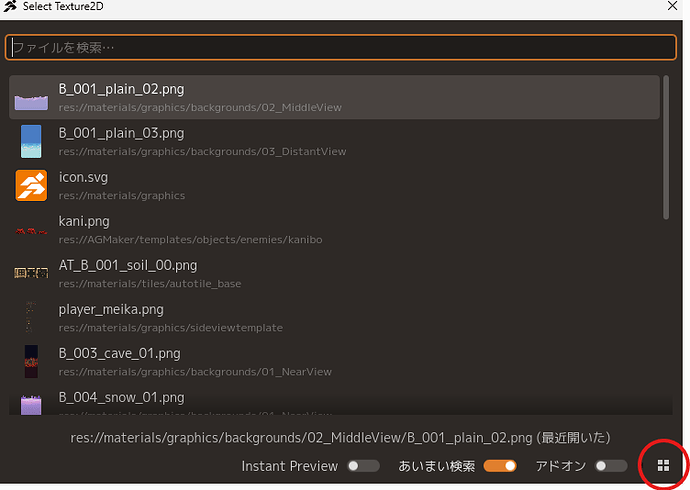Select B_001_plain_02.png file name
This screenshot has width=690, height=490.
click(121, 89)
